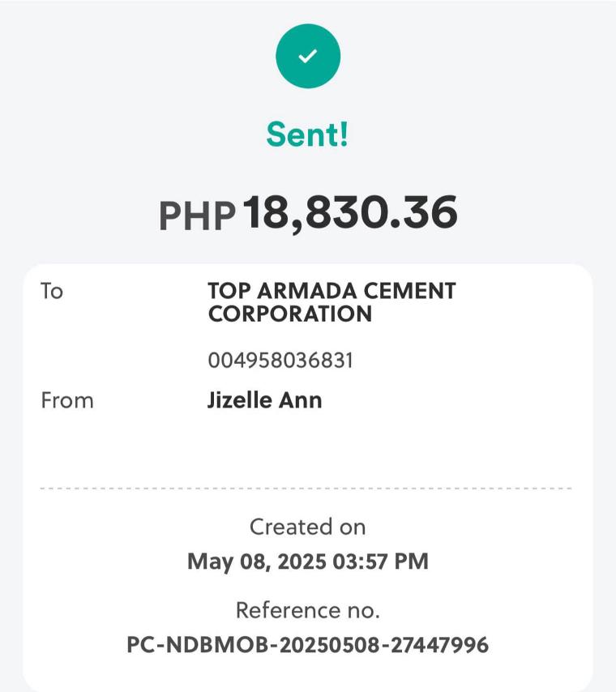
Task: Click the word "CORPORATION" in recipient name
Action: 289,314
